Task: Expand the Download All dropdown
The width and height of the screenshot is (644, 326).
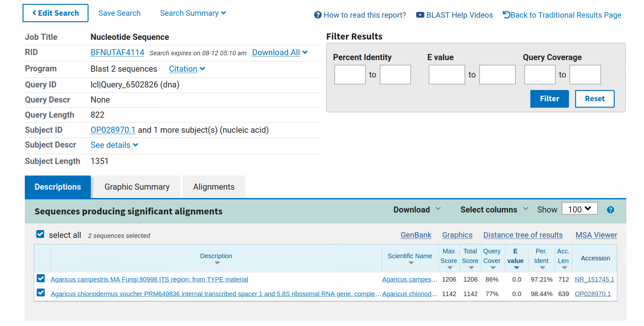Action: point(279,53)
